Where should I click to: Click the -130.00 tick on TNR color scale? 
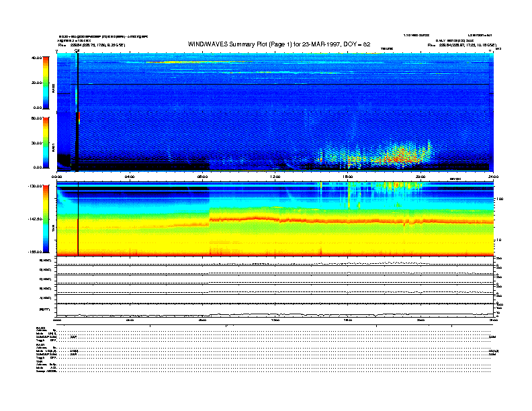36,186
